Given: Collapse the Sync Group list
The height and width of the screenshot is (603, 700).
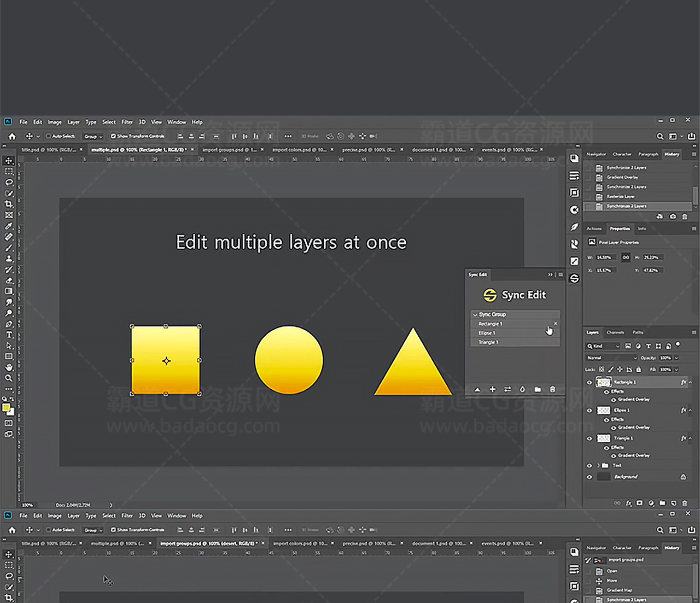Looking at the screenshot, I should click(x=475, y=314).
